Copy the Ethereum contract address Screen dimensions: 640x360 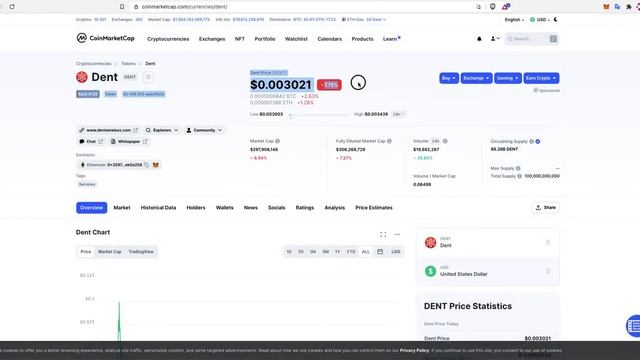[x=147, y=165]
